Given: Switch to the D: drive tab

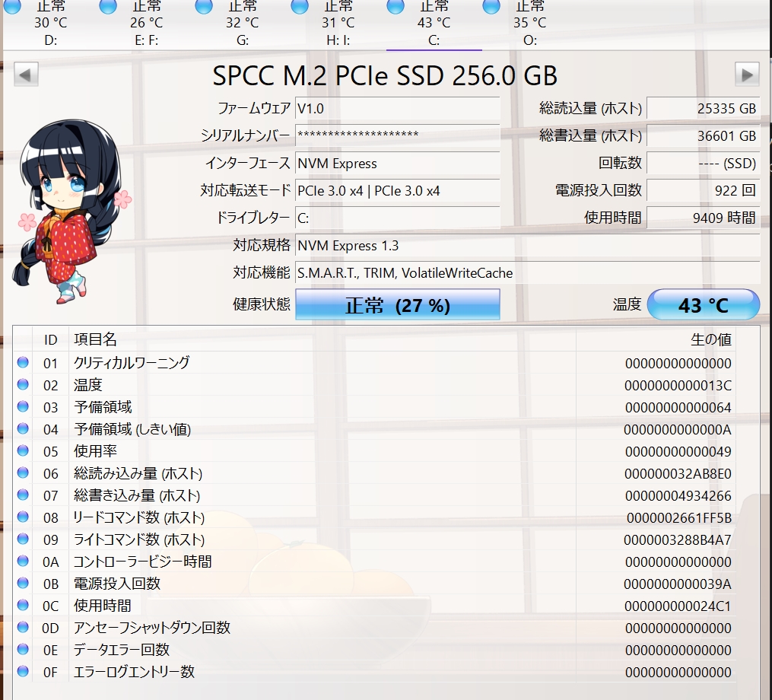Looking at the screenshot, I should point(50,24).
